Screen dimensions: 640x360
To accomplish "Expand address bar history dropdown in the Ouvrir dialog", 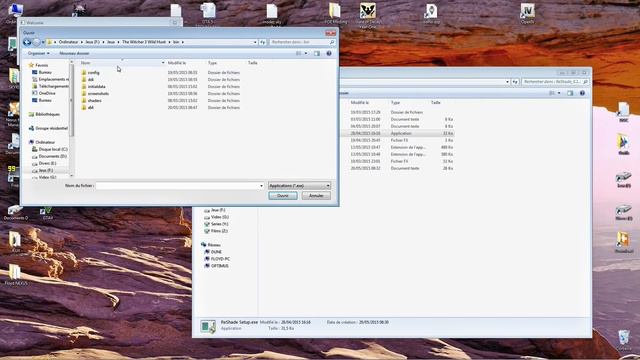I will pyautogui.click(x=255, y=42).
